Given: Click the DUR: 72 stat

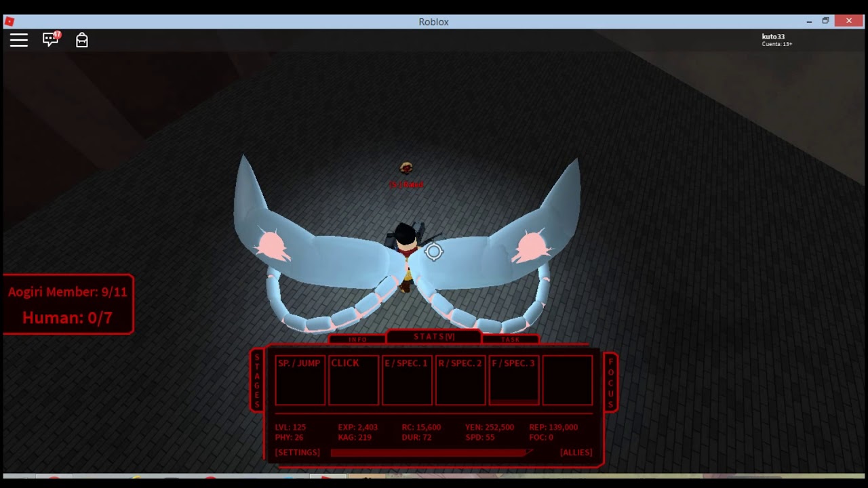Looking at the screenshot, I should (x=416, y=438).
